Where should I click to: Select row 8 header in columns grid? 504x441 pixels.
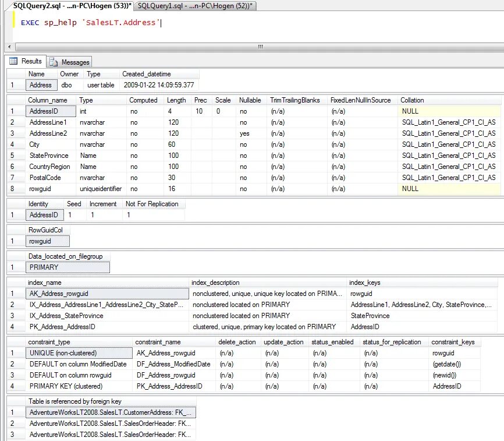(x=16, y=189)
